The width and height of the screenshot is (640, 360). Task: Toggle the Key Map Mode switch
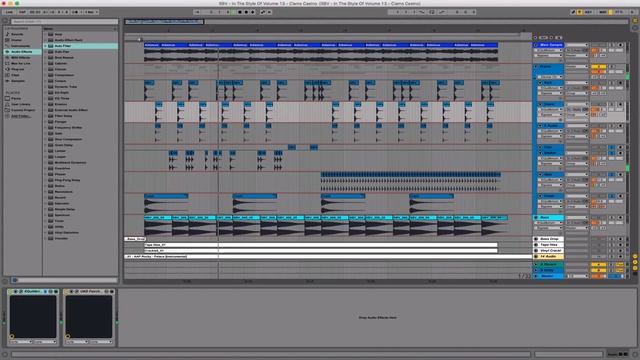(x=588, y=12)
